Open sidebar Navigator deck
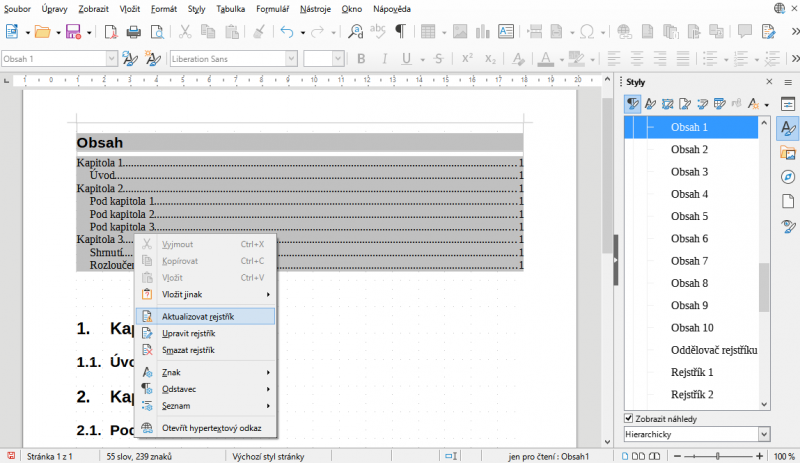This screenshot has width=800, height=463. pyautogui.click(x=788, y=177)
